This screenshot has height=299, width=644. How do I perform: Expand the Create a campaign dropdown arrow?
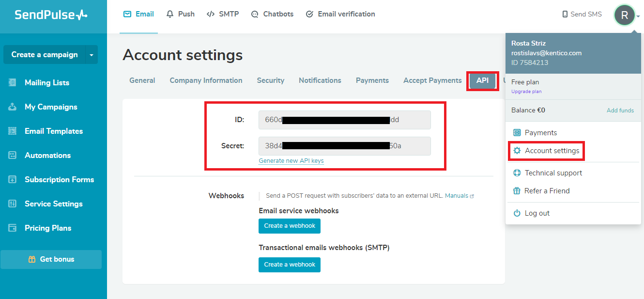(x=92, y=55)
